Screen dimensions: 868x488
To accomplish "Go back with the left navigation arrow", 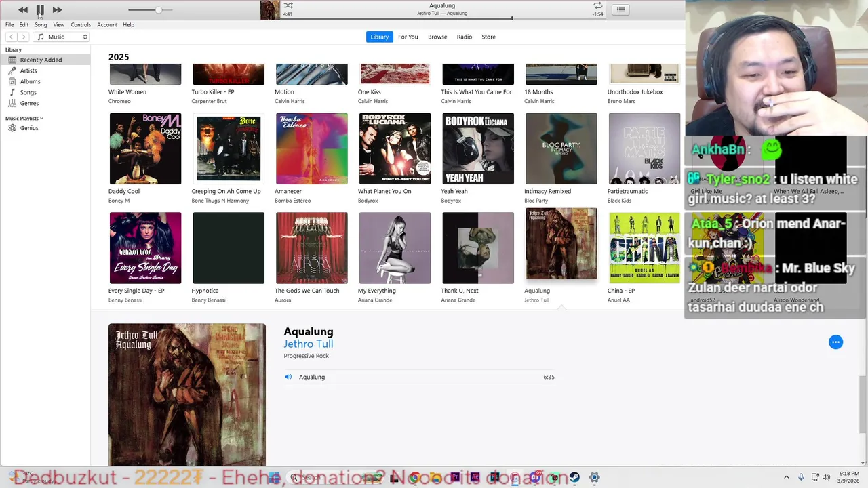I will (12, 37).
